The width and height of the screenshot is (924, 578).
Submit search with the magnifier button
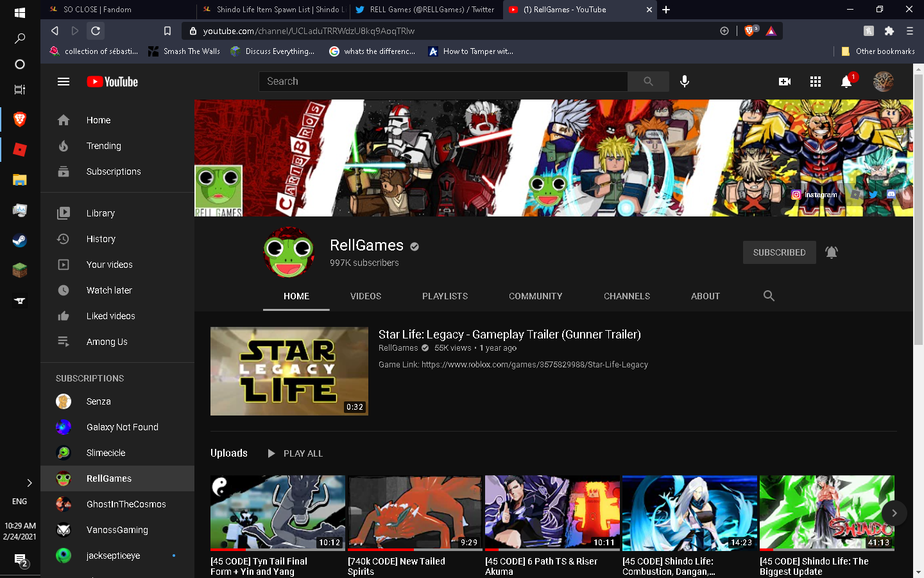[648, 82]
